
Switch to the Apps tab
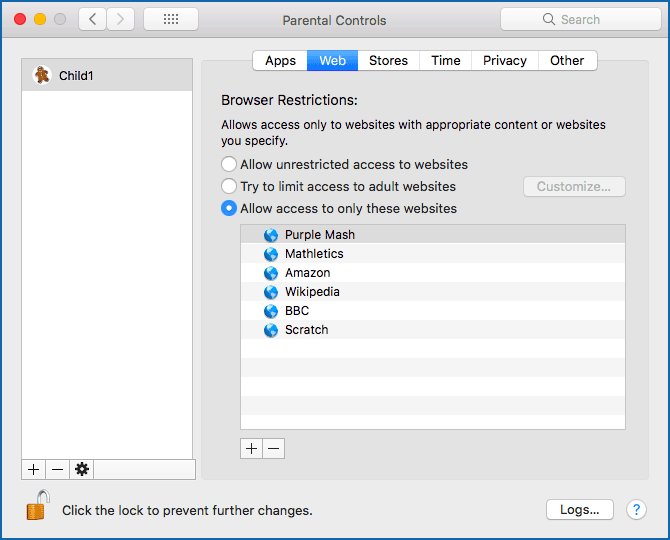(x=280, y=61)
